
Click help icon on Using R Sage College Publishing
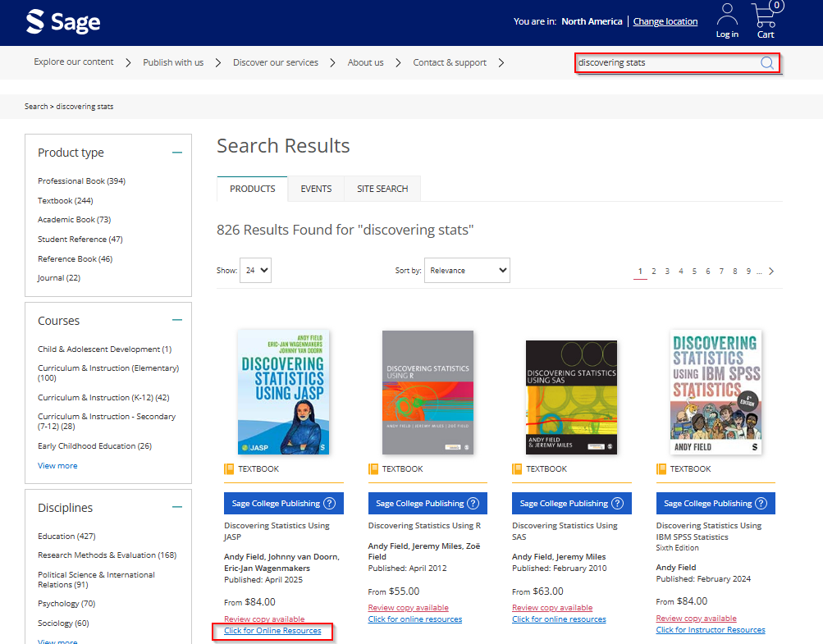473,504
